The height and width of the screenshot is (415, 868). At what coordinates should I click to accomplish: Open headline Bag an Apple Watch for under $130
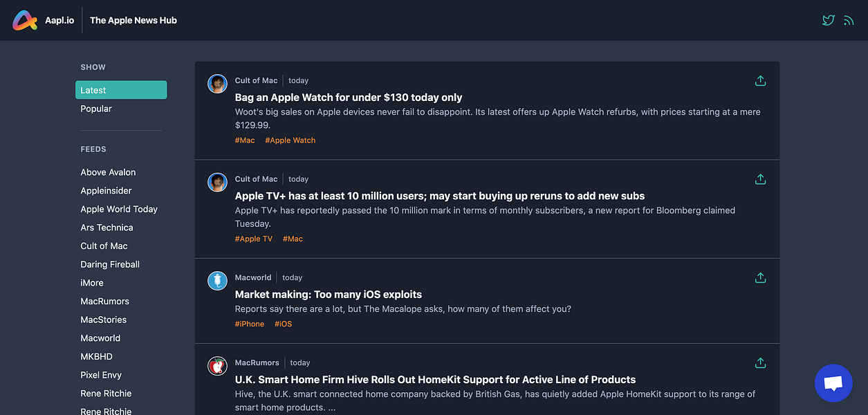pos(349,98)
